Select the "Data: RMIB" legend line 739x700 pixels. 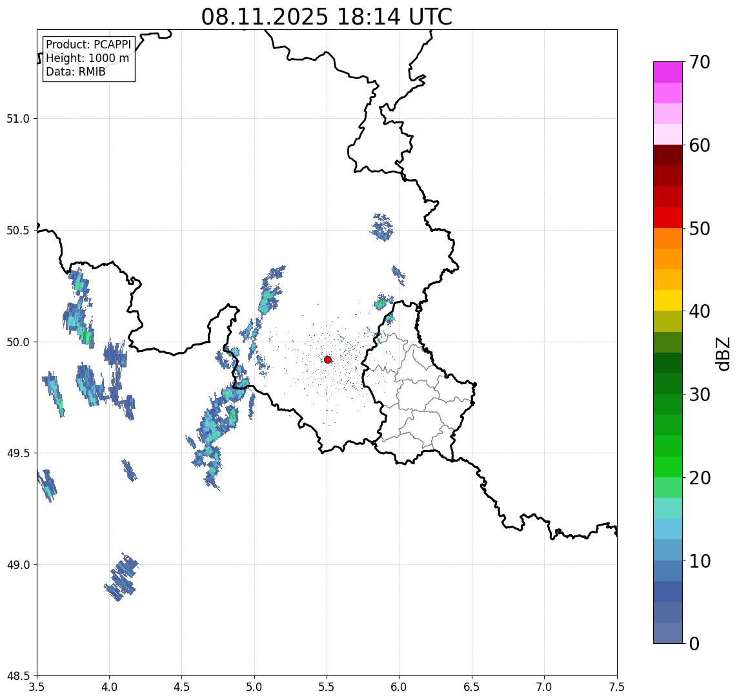coord(76,72)
